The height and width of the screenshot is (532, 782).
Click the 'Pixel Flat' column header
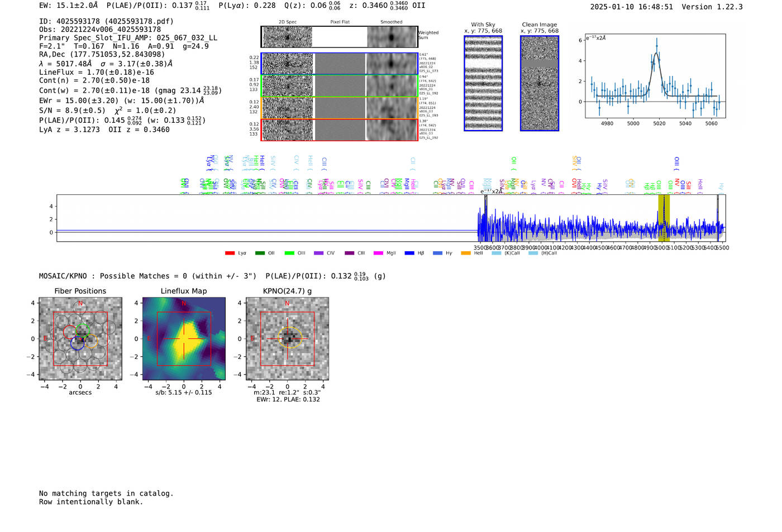(340, 22)
